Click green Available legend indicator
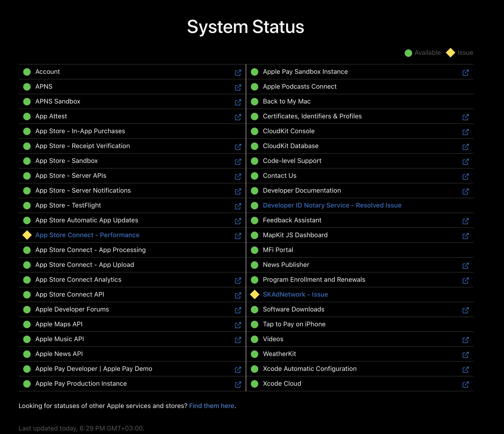Viewport: 504px width, 434px height. (x=408, y=53)
